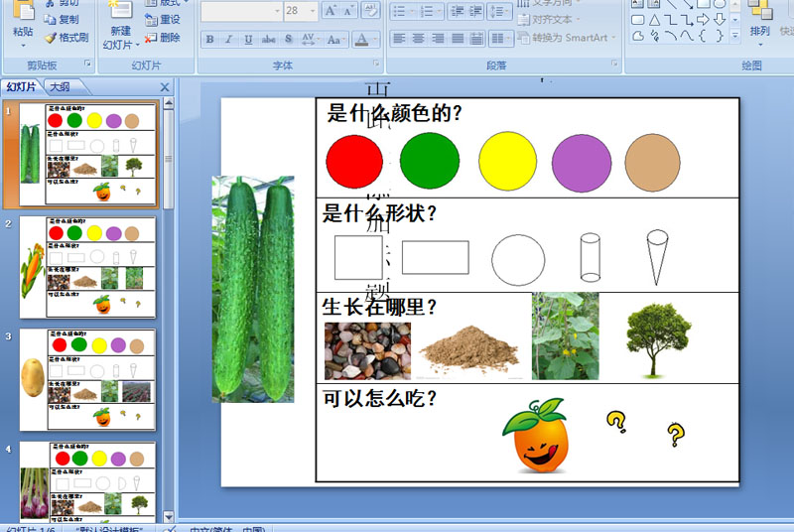The width and height of the screenshot is (794, 532).
Task: Click the text shadow S icon
Action: coord(288,39)
